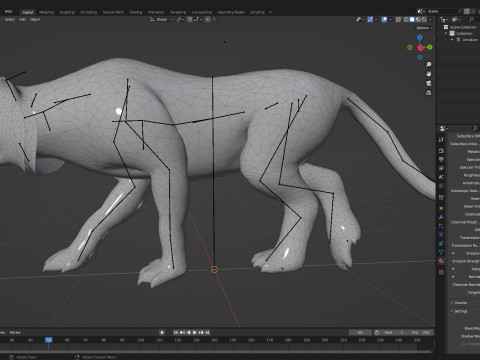Click the blue Z axis on the navigation gizmo
This screenshot has width=480, height=360.
pyautogui.click(x=420, y=37)
